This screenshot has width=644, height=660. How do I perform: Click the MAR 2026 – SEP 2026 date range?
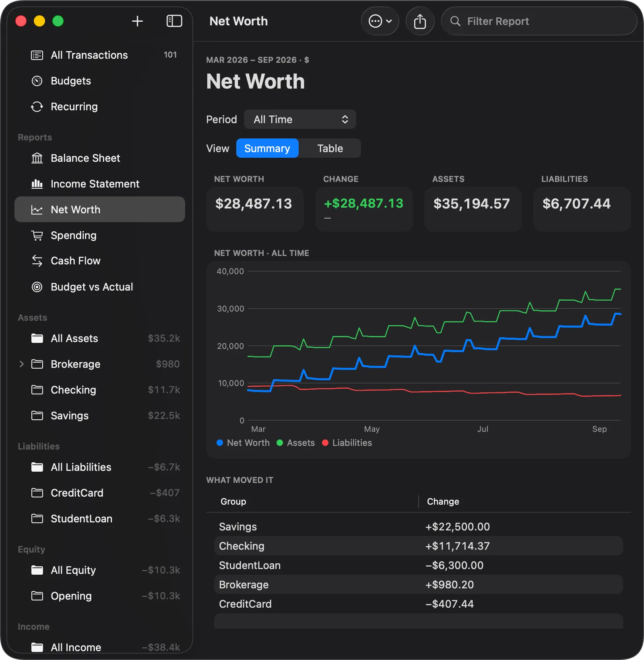point(251,60)
